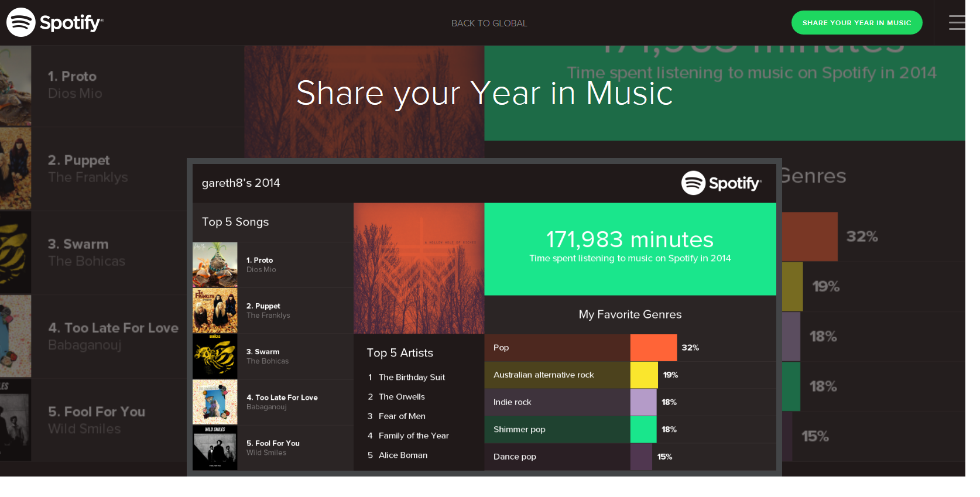Click the green 171,983 minutes panel
Screen dimensions: 980x497
630,249
